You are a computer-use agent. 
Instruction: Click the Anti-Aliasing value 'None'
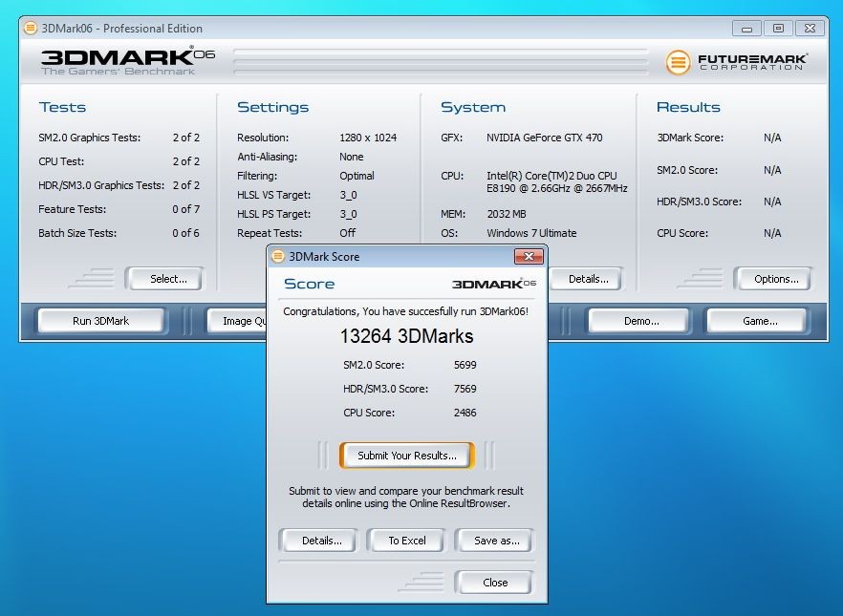pos(351,157)
